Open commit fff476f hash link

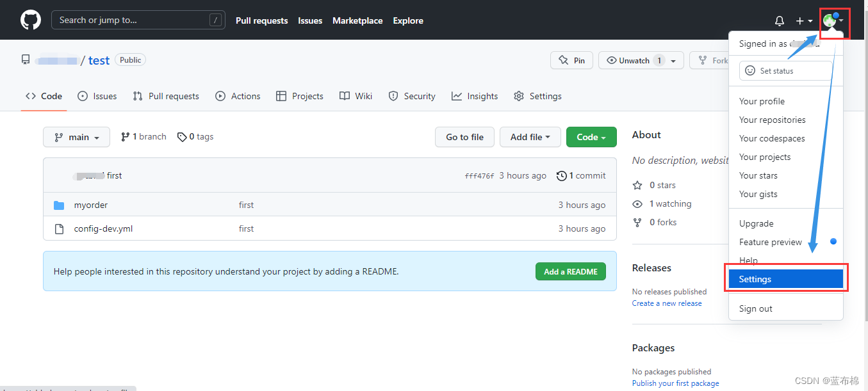[479, 176]
